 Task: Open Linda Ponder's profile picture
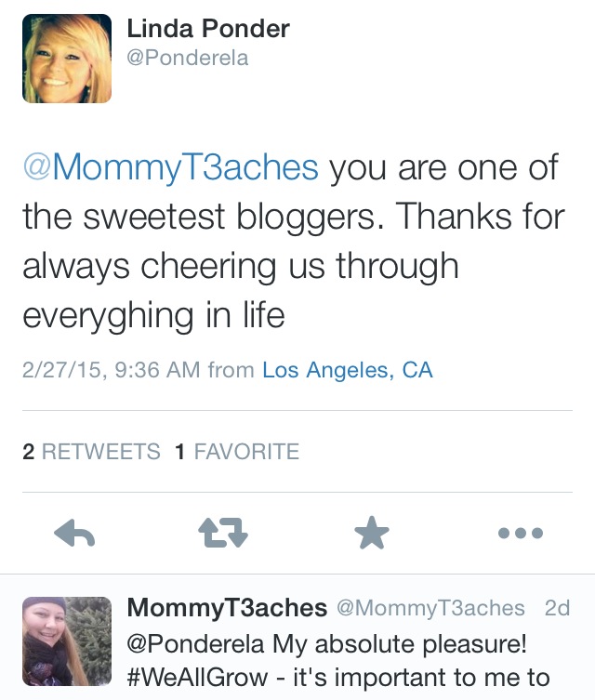(x=67, y=58)
